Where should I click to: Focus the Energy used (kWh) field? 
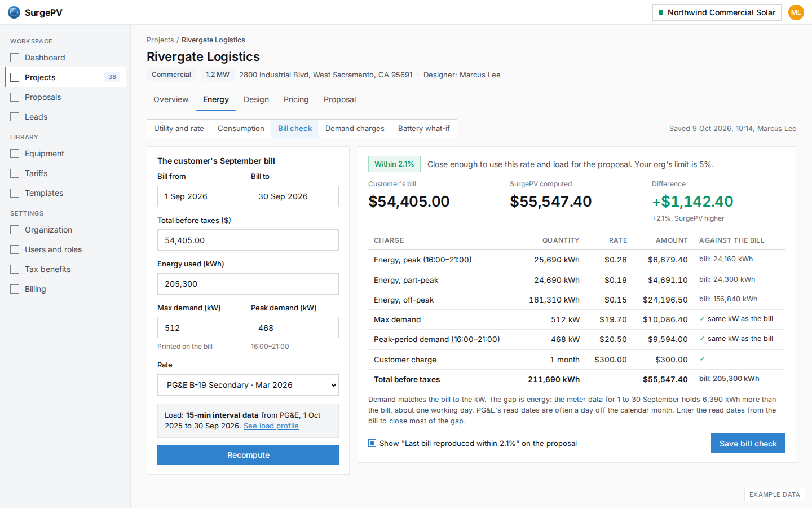click(248, 284)
